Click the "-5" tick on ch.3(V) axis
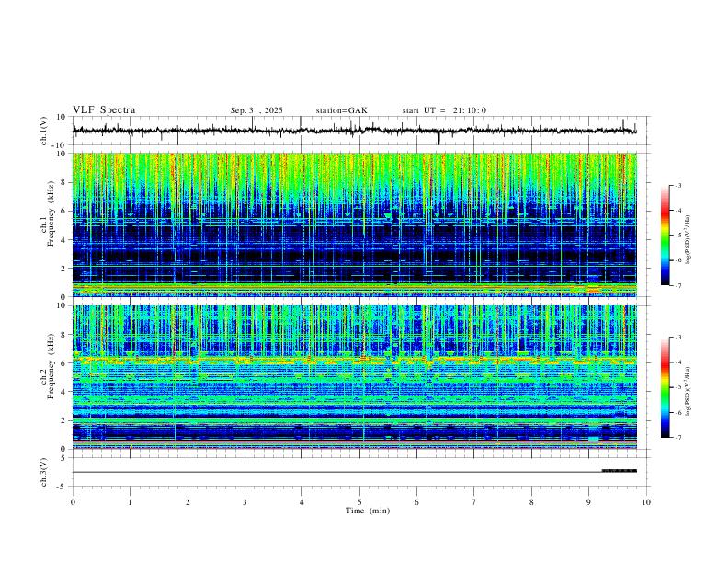The image size is (728, 563). pos(63,487)
